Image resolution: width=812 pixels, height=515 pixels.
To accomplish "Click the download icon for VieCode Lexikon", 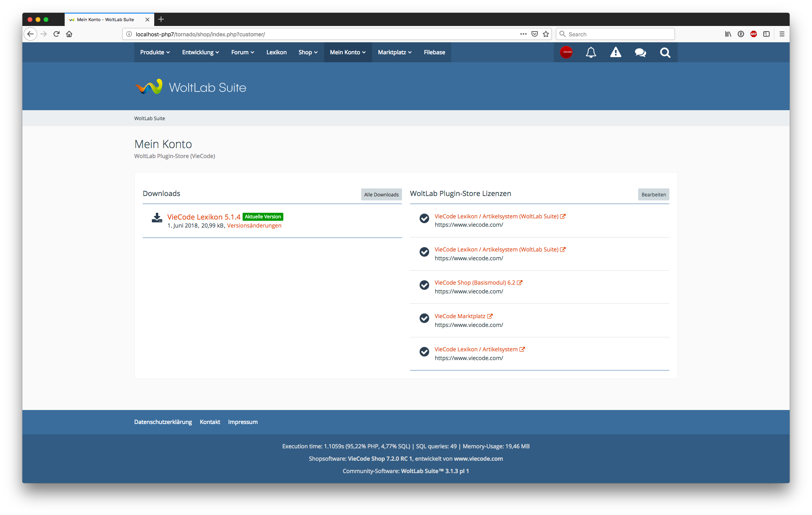I will [x=157, y=218].
